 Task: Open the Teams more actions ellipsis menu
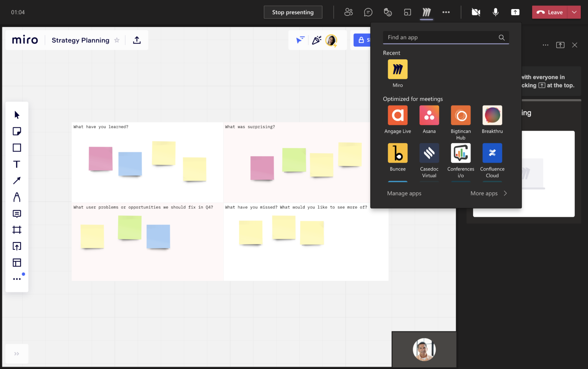(446, 12)
